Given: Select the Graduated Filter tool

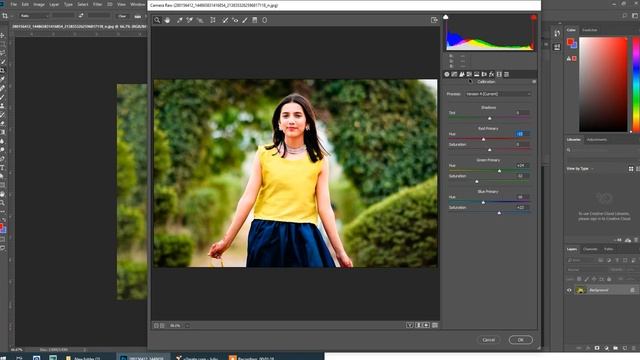Looking at the screenshot, I should click(255, 20).
